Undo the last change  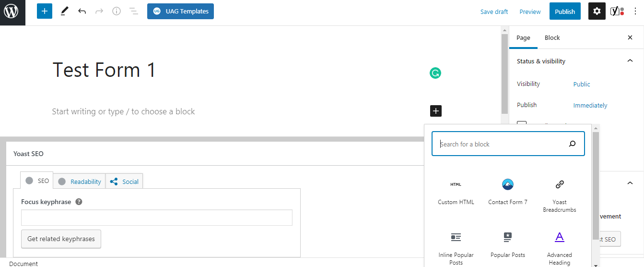click(x=82, y=12)
